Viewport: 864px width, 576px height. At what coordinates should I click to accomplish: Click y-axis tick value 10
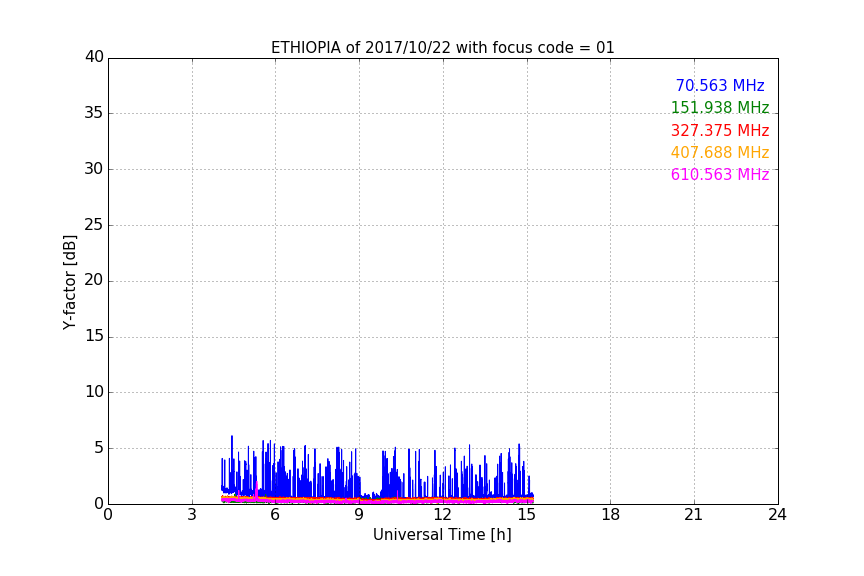94,392
